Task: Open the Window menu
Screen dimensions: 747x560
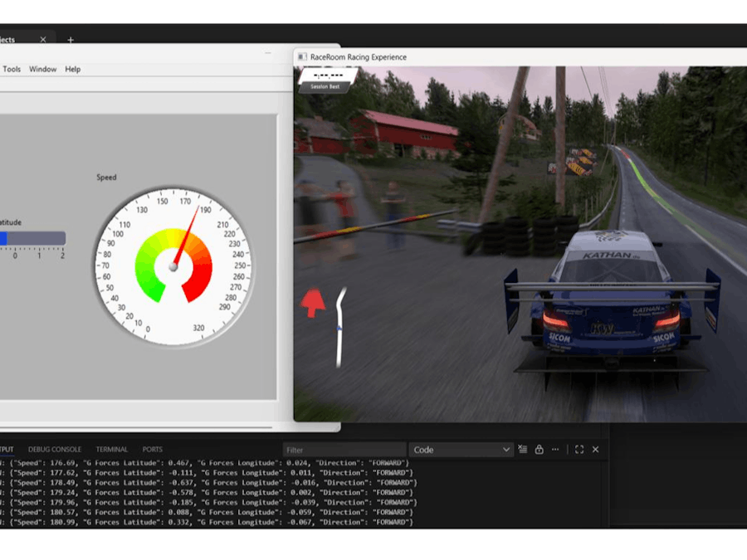Action: click(42, 69)
